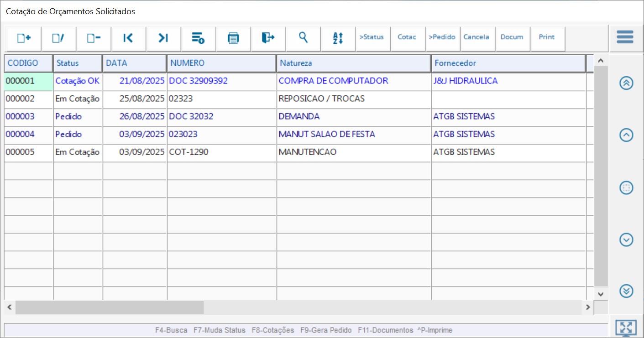Jump to the first record arrow icon
Image resolution: width=644 pixels, height=338 pixels.
click(x=128, y=38)
